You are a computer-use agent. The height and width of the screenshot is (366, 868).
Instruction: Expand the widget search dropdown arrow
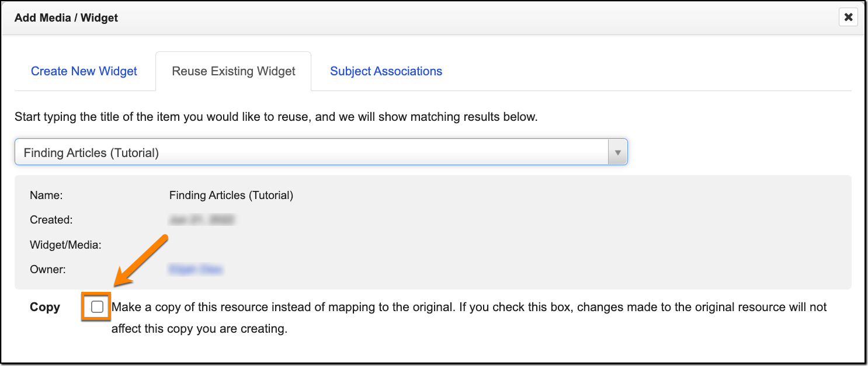point(617,152)
